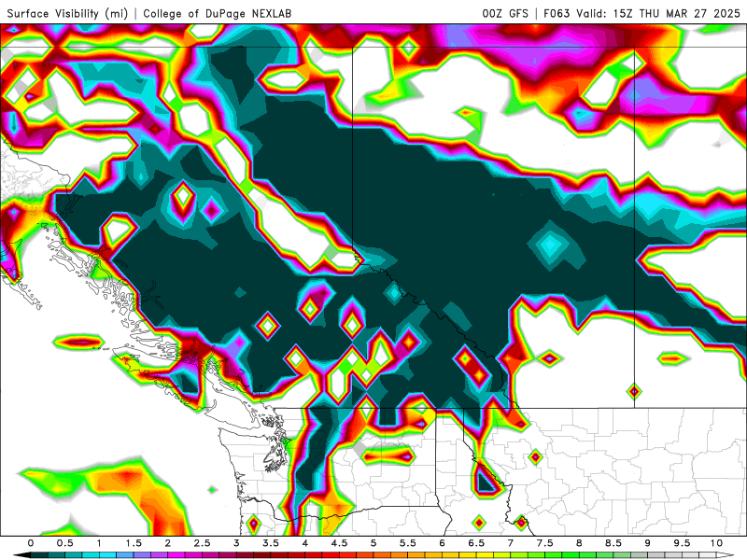
Task: Click the colorbar label "0" at the scale start
Action: click(x=31, y=543)
